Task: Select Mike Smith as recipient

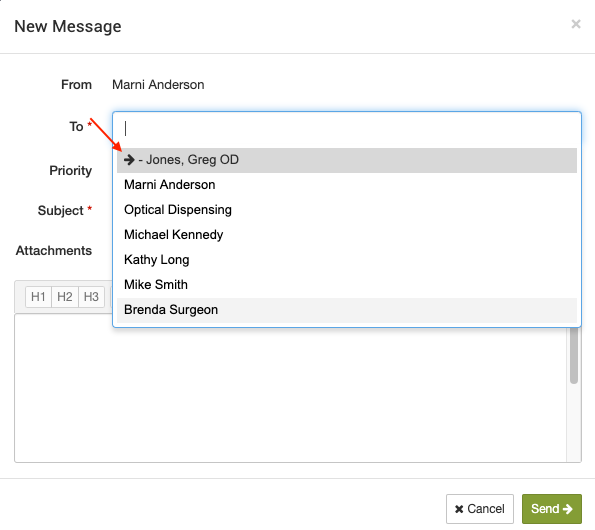Action: [347, 285]
